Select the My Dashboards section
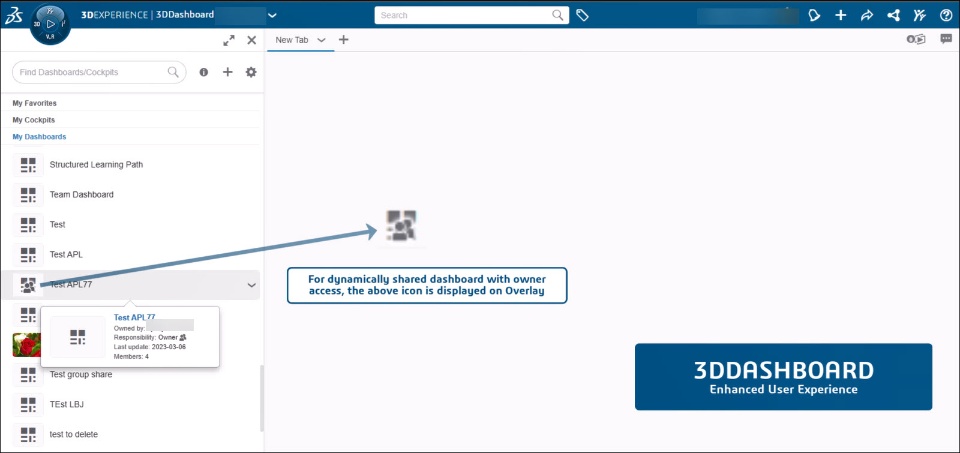960x453 pixels. pyautogui.click(x=39, y=137)
